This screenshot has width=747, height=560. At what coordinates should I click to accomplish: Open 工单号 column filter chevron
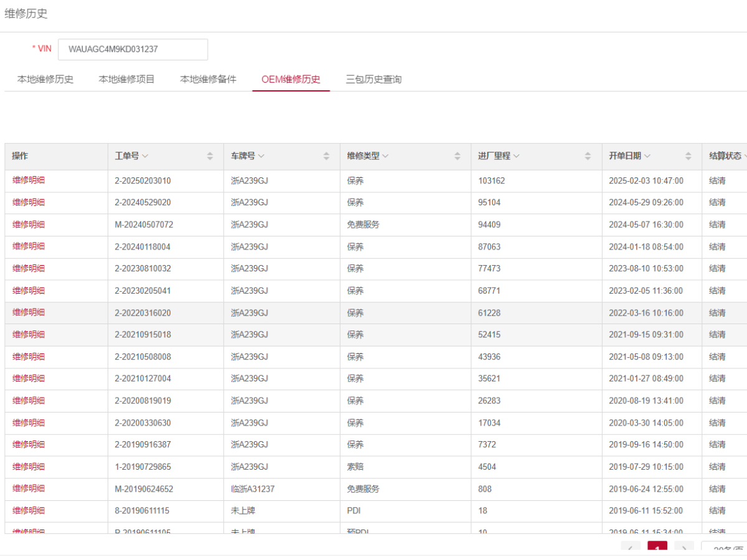pos(145,156)
